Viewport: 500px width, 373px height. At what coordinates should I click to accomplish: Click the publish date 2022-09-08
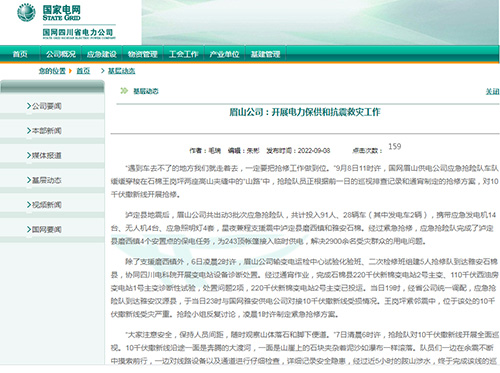(314, 151)
